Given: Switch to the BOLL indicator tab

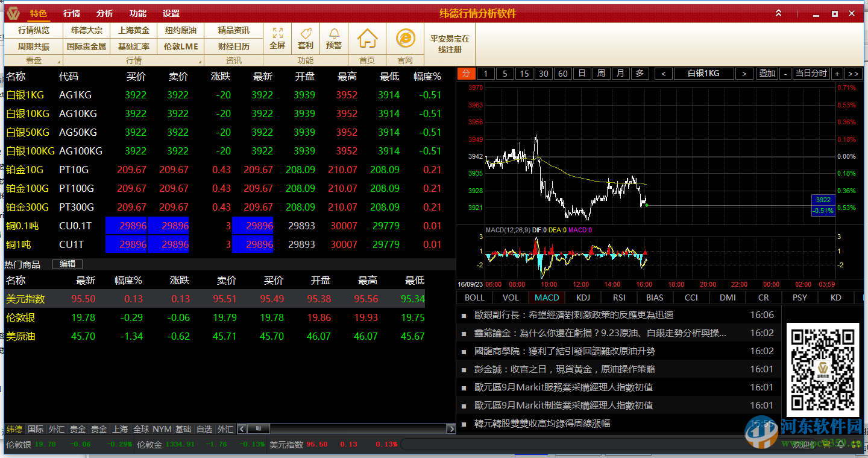Looking at the screenshot, I should tap(474, 297).
